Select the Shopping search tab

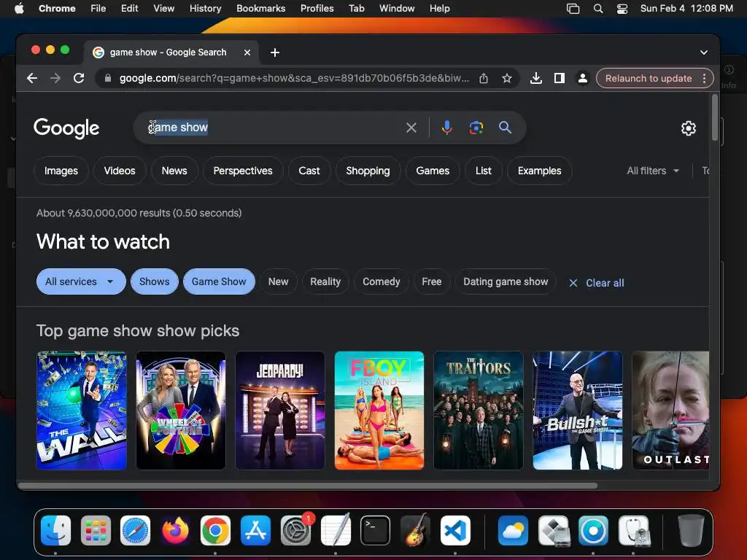point(368,171)
